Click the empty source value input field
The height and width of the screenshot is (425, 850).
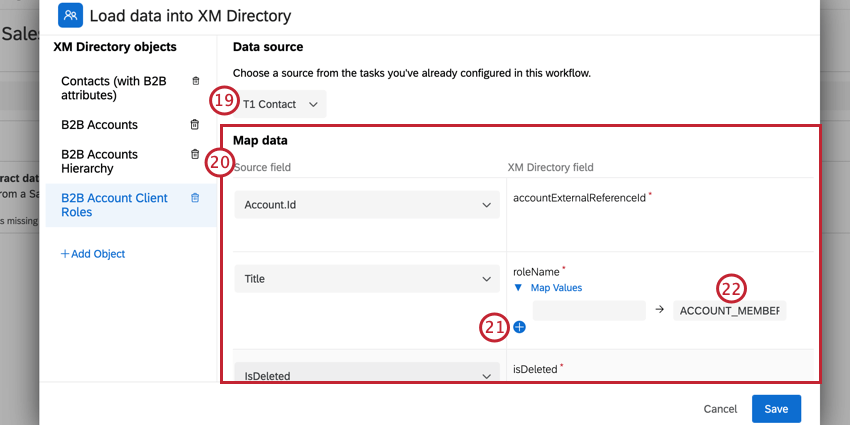pyautogui.click(x=589, y=311)
